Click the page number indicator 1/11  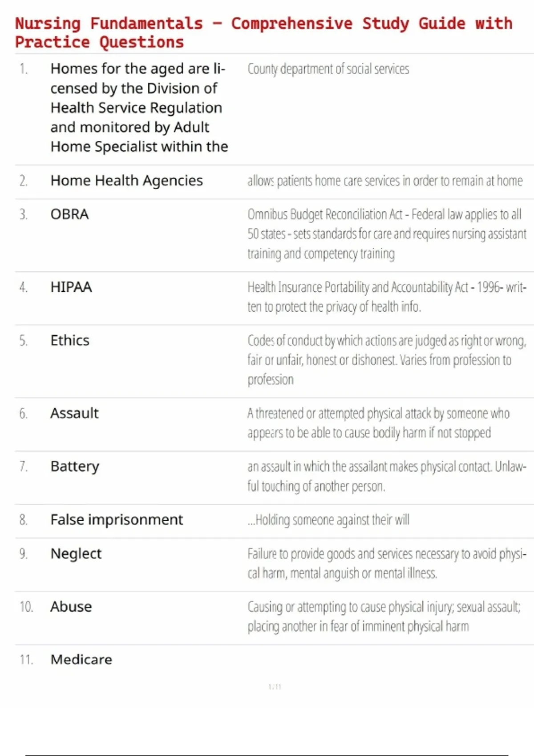point(275,687)
